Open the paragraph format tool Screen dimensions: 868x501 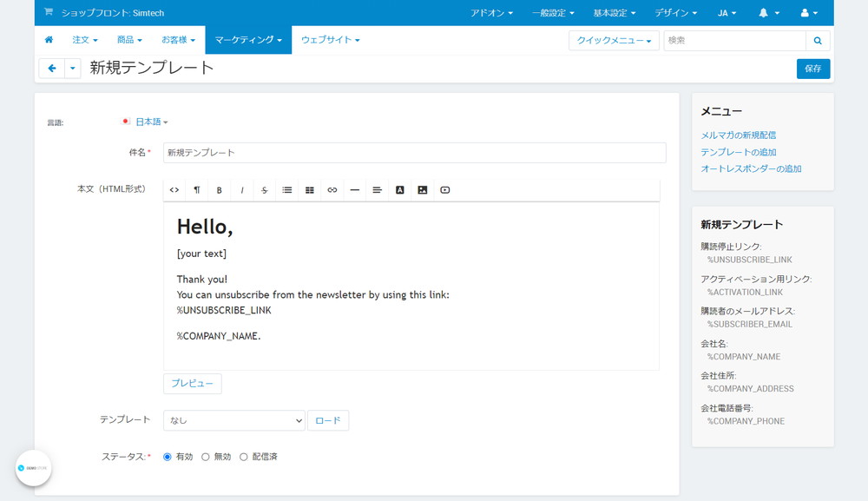pyautogui.click(x=197, y=190)
